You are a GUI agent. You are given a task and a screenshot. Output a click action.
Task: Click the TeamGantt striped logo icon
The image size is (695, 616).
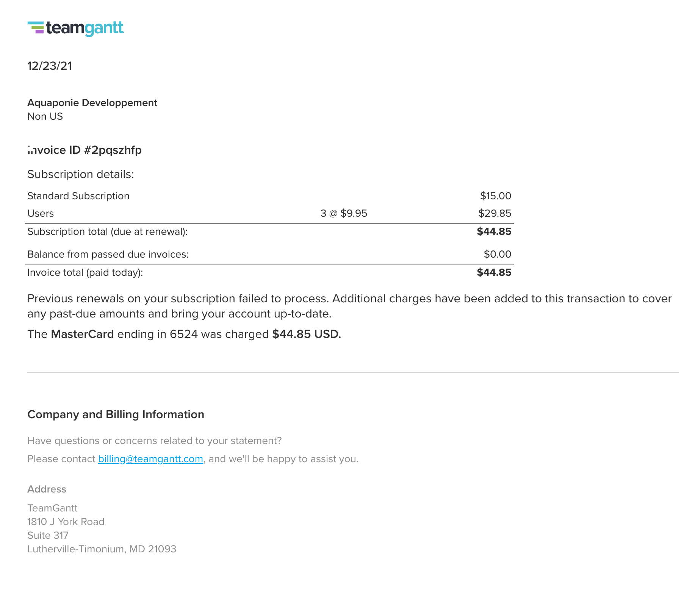(36, 28)
